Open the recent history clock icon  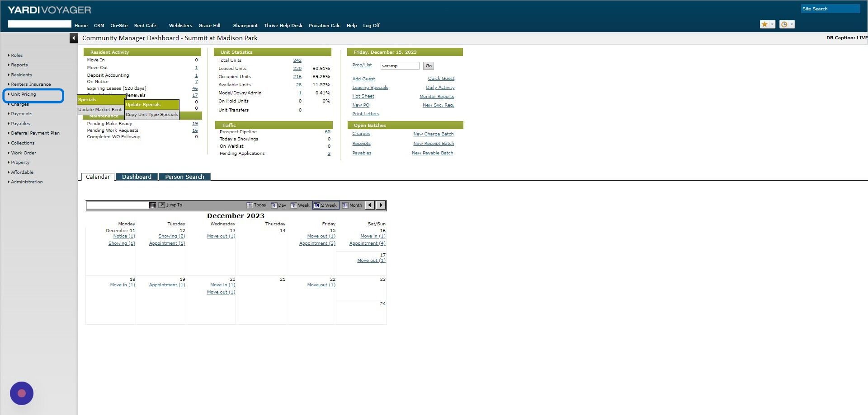coord(784,24)
